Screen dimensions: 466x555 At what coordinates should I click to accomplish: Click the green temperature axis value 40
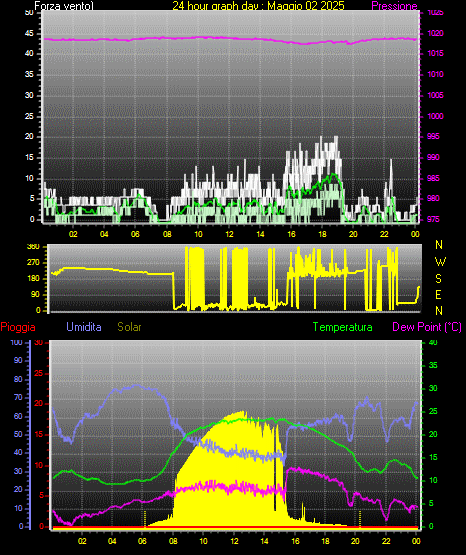click(433, 342)
